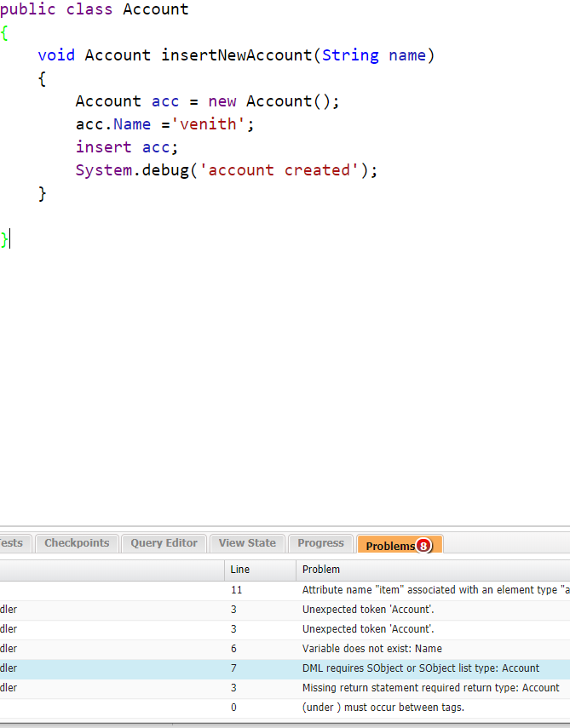Select the 'Variable does not exist: Name' row

click(x=371, y=649)
